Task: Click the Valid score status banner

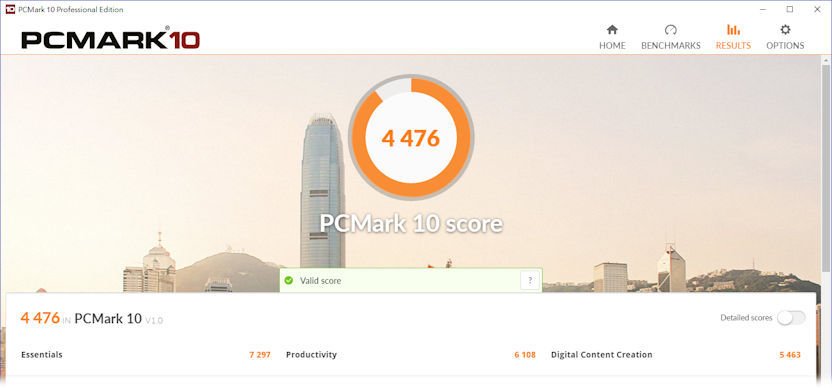Action: click(x=411, y=280)
